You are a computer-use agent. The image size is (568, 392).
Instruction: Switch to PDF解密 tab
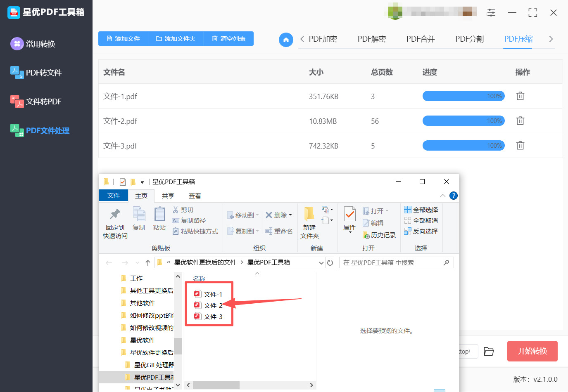click(372, 39)
